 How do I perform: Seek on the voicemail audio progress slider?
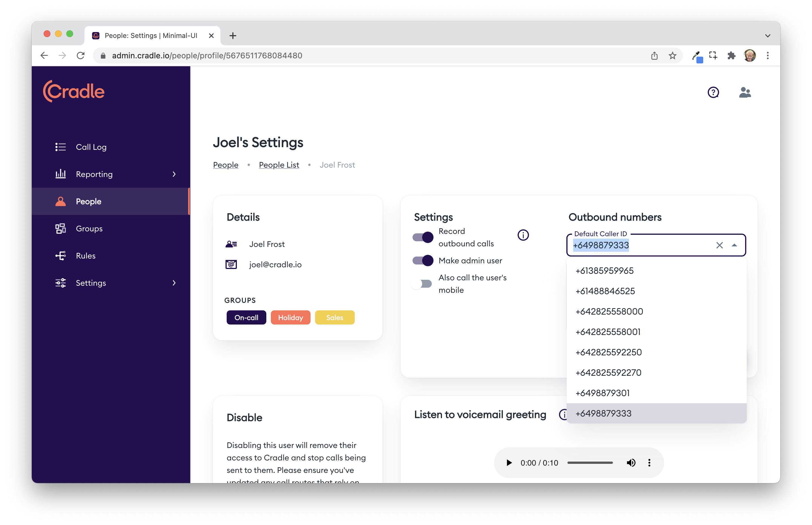pyautogui.click(x=590, y=463)
